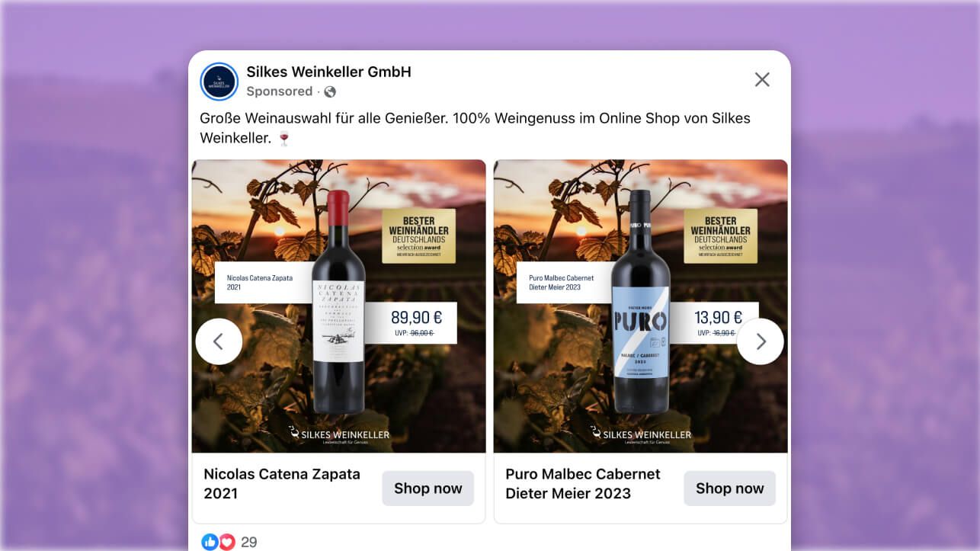Advance carousel with the right arrow
Image resolution: width=980 pixels, height=551 pixels.
pos(761,341)
